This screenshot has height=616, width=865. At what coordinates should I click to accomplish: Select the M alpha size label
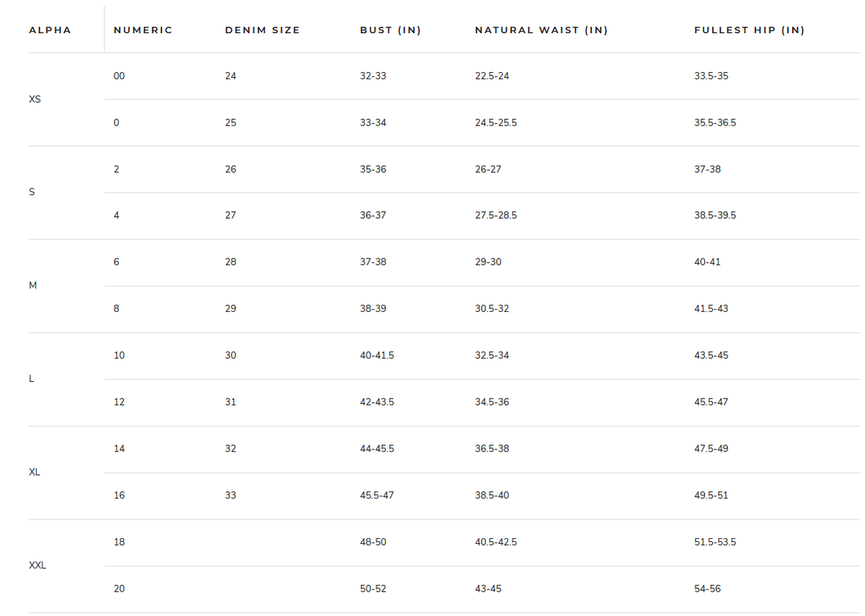pos(32,285)
